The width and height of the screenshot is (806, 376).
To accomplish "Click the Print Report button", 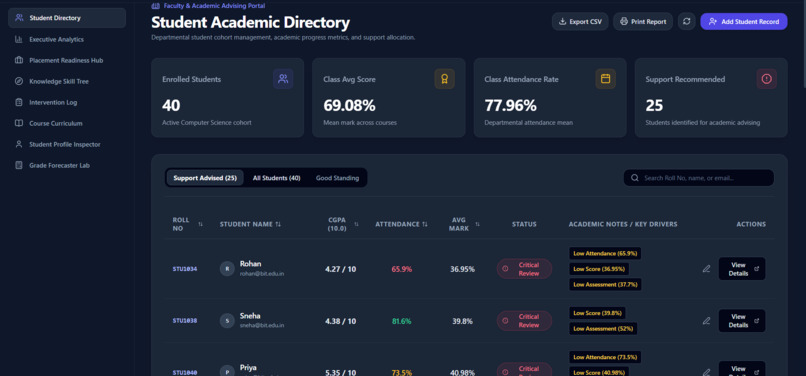I will coord(643,22).
